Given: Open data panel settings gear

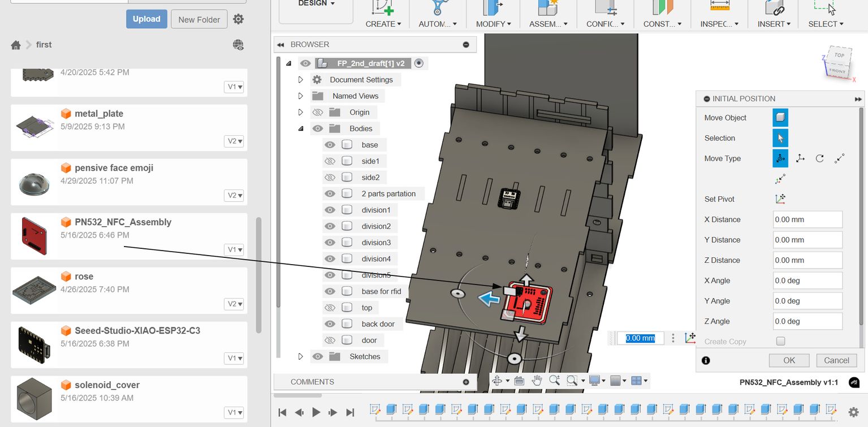Looking at the screenshot, I should click(x=239, y=19).
